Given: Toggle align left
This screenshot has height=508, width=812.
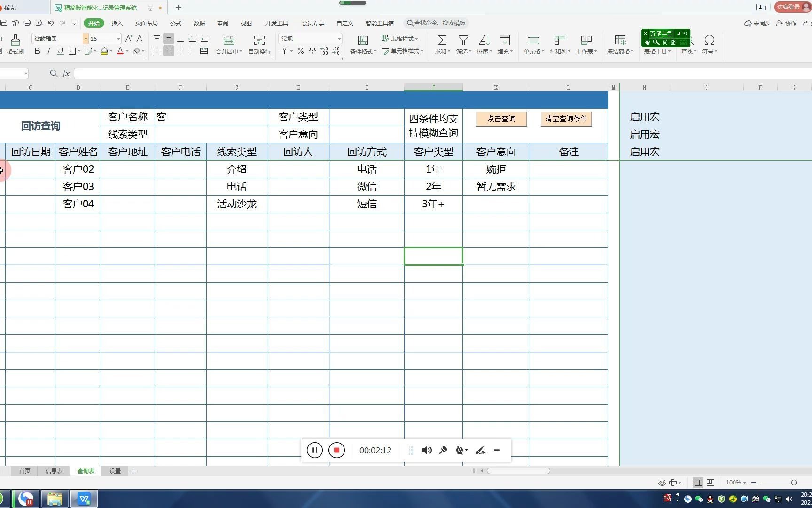Looking at the screenshot, I should coord(157,51).
